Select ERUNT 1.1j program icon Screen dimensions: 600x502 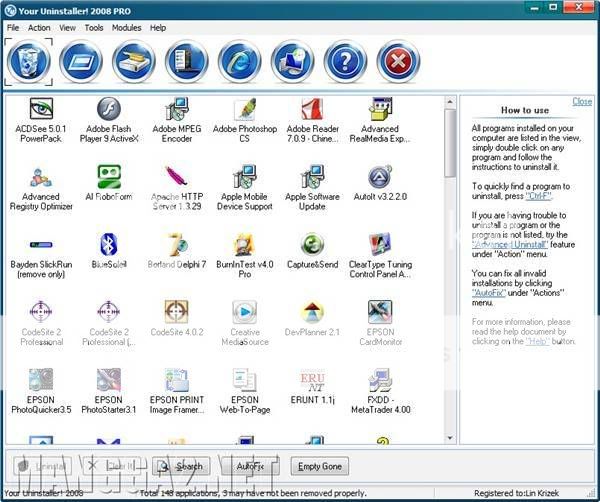pos(312,380)
